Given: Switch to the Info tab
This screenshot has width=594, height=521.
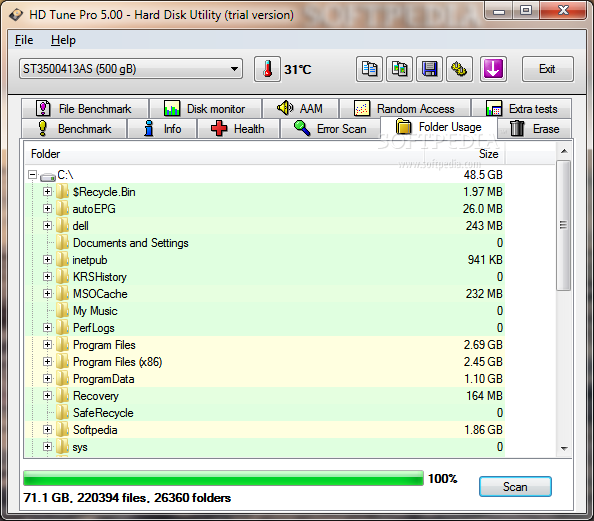Looking at the screenshot, I should pos(163,128).
